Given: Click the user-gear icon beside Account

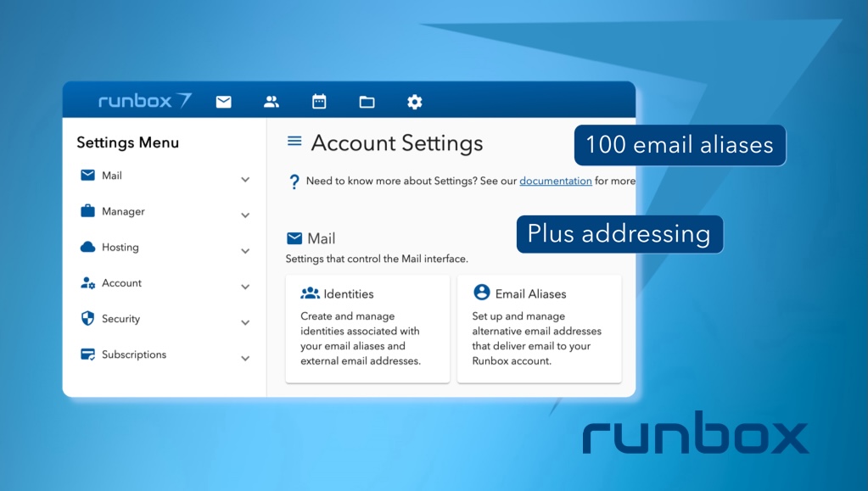Looking at the screenshot, I should pos(88,283).
